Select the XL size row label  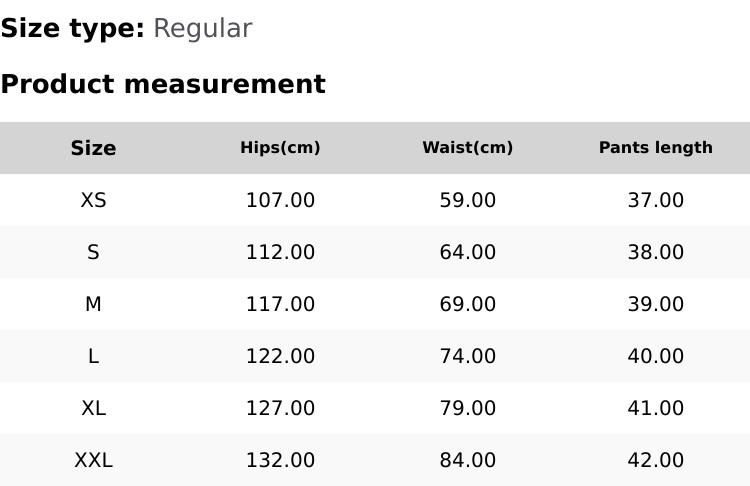(x=93, y=408)
